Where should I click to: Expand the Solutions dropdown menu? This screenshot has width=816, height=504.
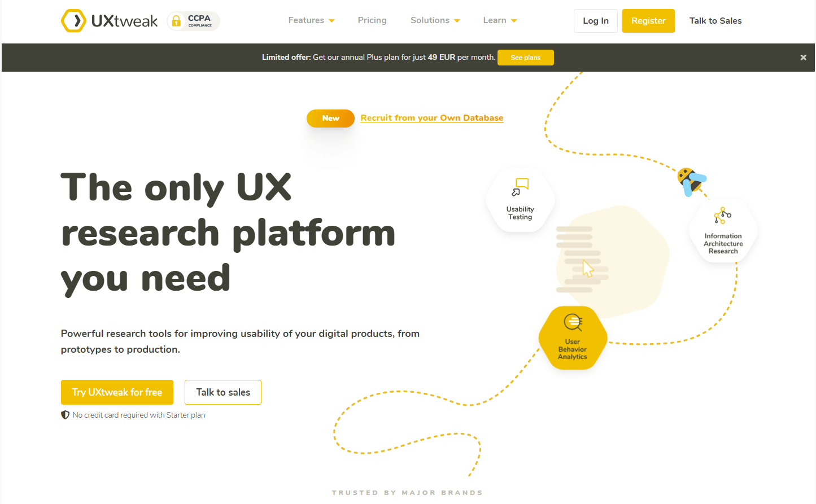click(435, 20)
